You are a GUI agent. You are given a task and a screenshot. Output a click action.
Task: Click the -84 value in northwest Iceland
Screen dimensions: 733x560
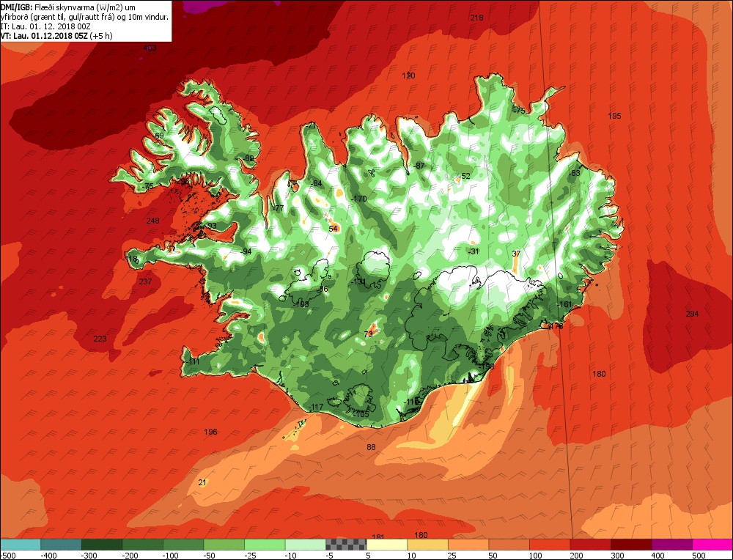click(x=317, y=183)
